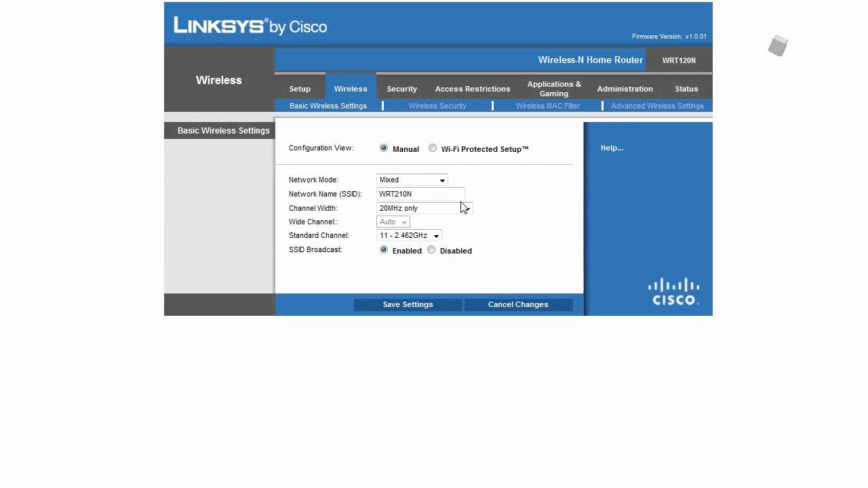Click the Network Mode label
The image size is (868, 488).
tap(313, 180)
